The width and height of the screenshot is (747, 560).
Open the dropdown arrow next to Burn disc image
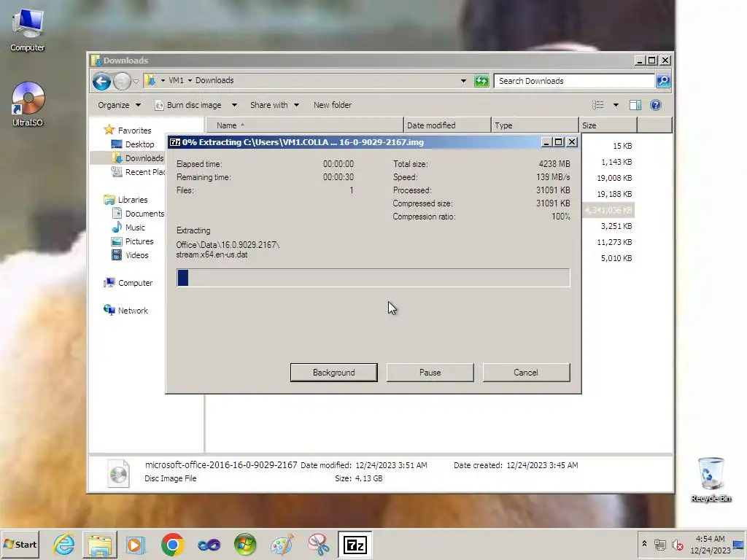(x=234, y=105)
